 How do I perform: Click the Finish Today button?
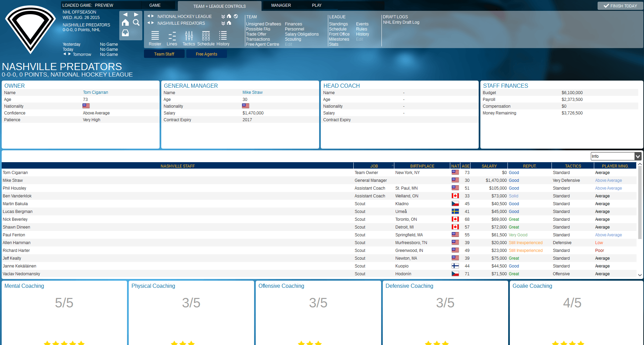(x=620, y=6)
